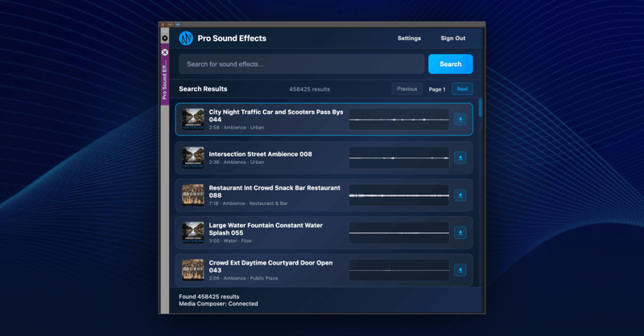Select title Crowd Ext Daytime Courtyard Door Open
Screen dimensions: 644x336
(270, 267)
